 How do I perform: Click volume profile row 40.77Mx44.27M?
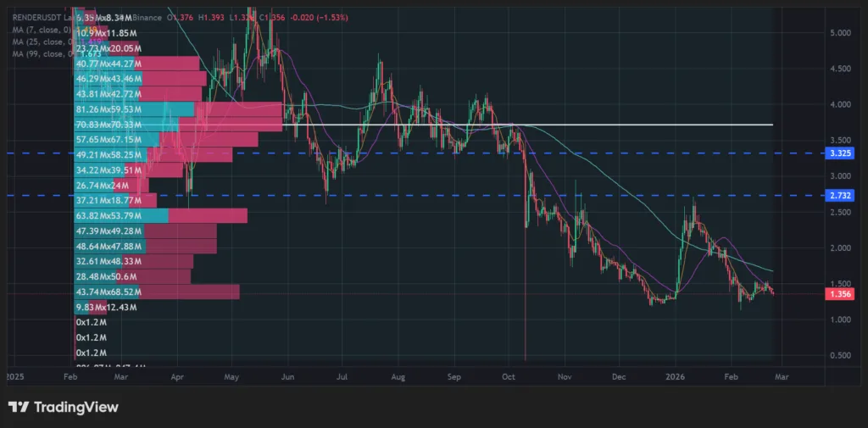pyautogui.click(x=136, y=64)
